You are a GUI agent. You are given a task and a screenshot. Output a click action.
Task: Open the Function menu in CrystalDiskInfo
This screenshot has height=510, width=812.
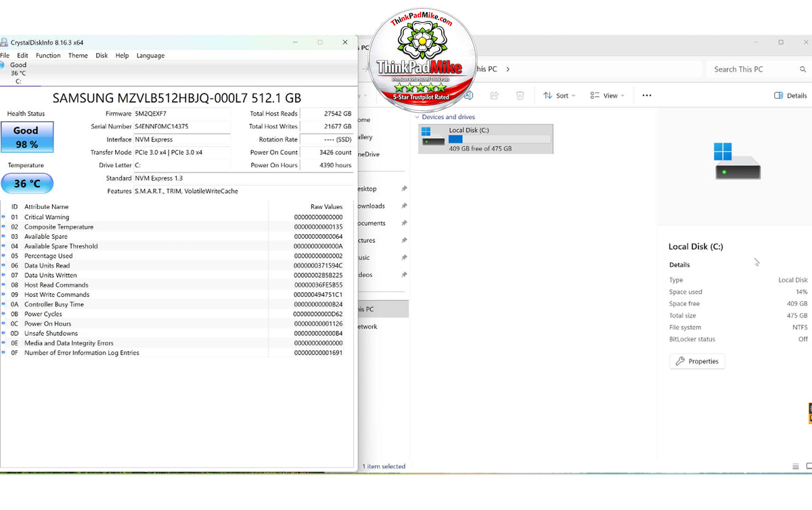pyautogui.click(x=48, y=55)
